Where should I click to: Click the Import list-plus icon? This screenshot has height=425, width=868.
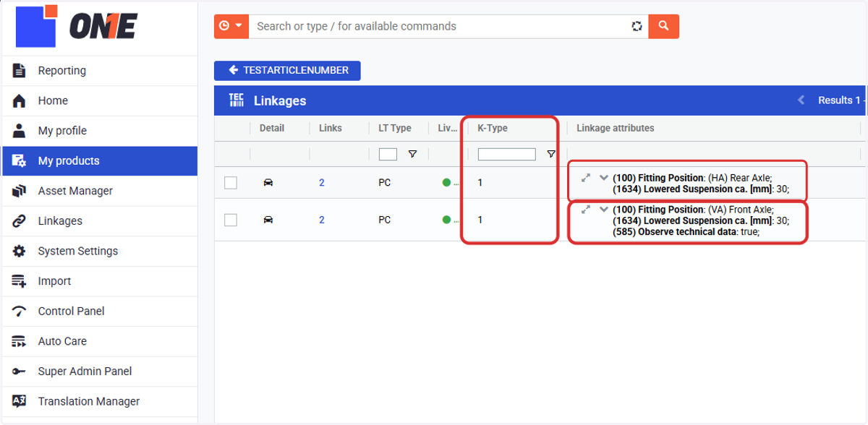[x=20, y=281]
